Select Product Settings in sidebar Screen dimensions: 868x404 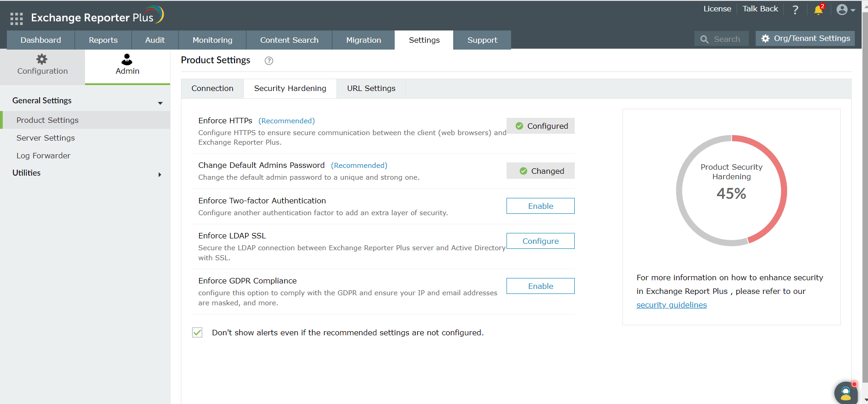click(x=85, y=120)
